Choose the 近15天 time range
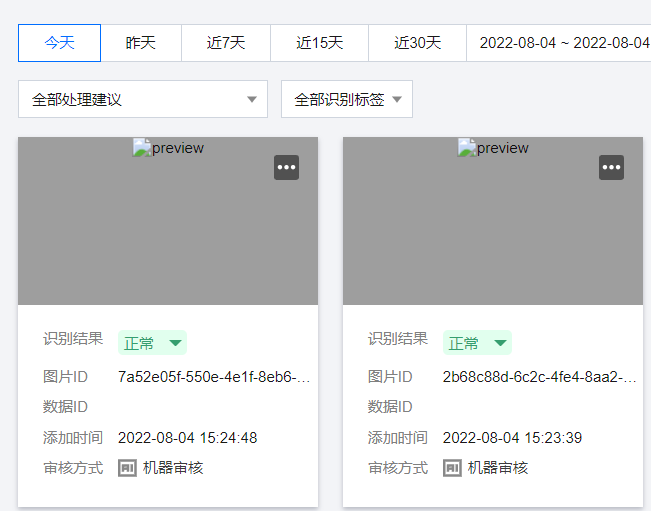651x511 pixels. pyautogui.click(x=320, y=43)
